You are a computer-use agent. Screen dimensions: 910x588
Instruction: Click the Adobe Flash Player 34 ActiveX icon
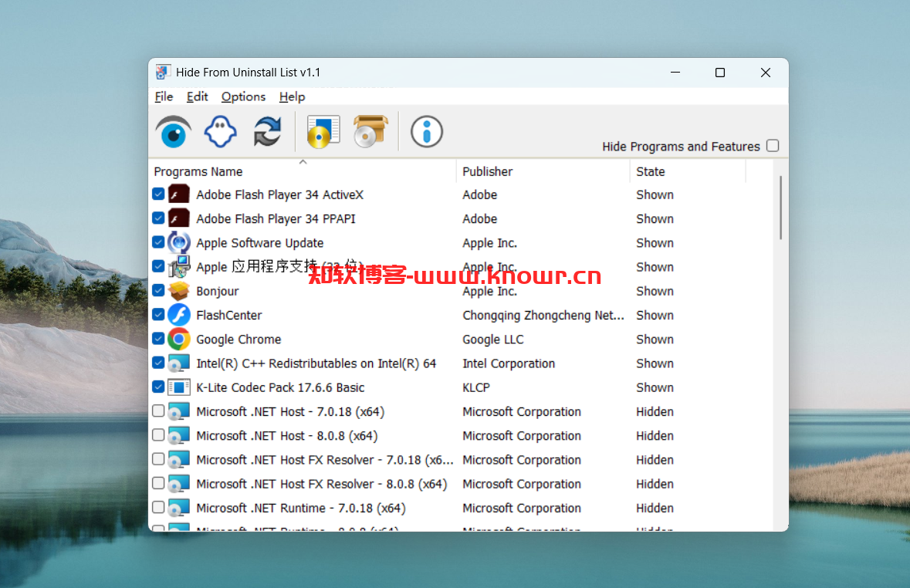179,194
